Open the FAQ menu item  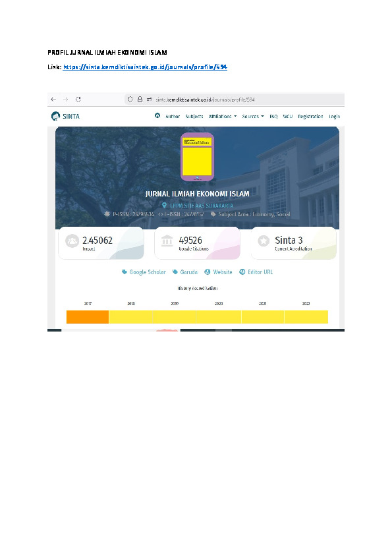coord(273,117)
